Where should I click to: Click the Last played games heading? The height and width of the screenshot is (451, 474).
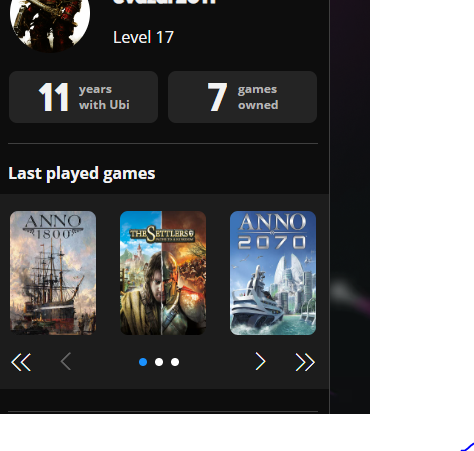click(82, 174)
